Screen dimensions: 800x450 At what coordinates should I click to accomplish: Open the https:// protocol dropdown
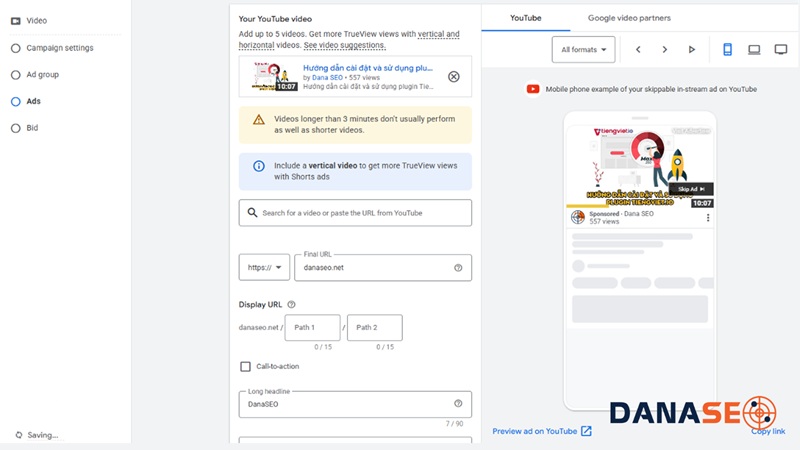264,267
